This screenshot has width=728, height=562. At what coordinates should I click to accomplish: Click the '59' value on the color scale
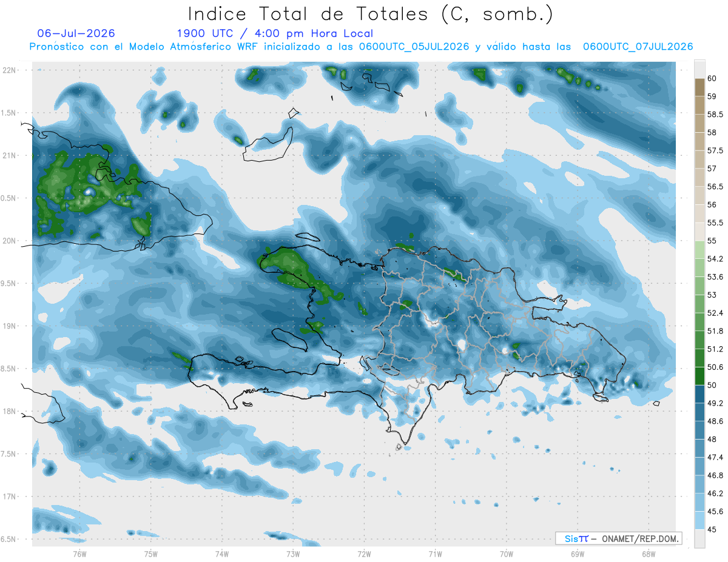point(712,96)
